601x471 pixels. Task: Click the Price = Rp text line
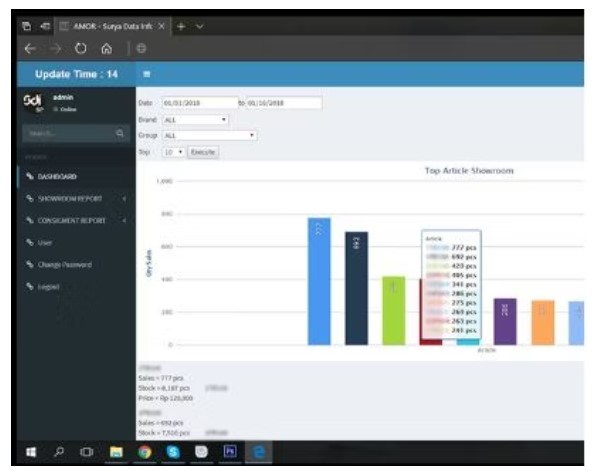(x=166, y=398)
